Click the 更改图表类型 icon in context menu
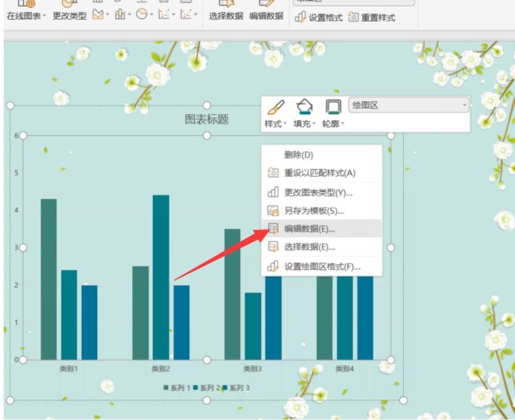515x420 pixels. click(273, 192)
